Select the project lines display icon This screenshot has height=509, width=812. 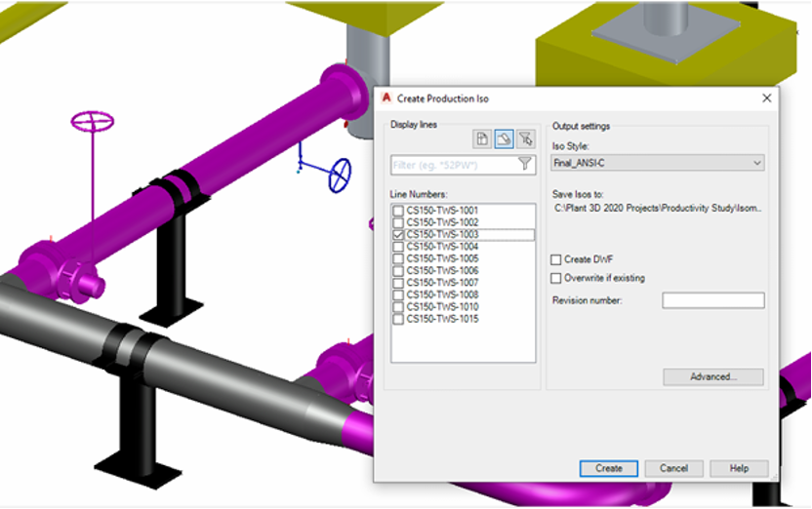coord(504,138)
